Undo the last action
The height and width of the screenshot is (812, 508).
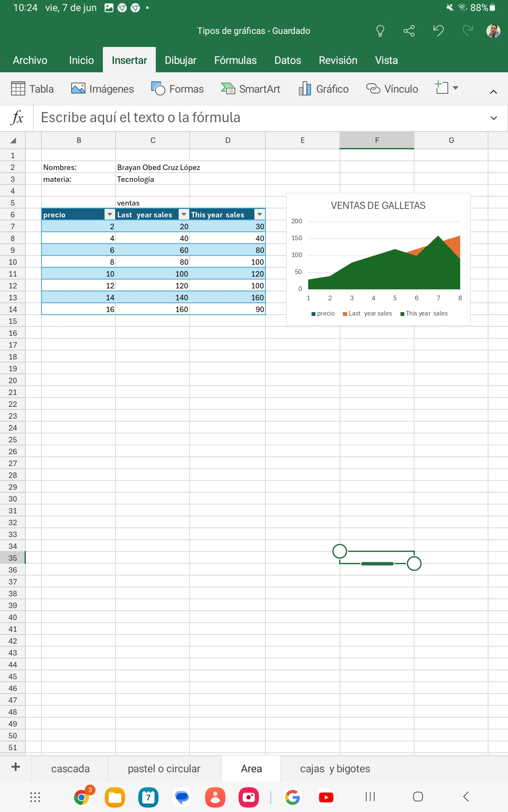[x=438, y=31]
